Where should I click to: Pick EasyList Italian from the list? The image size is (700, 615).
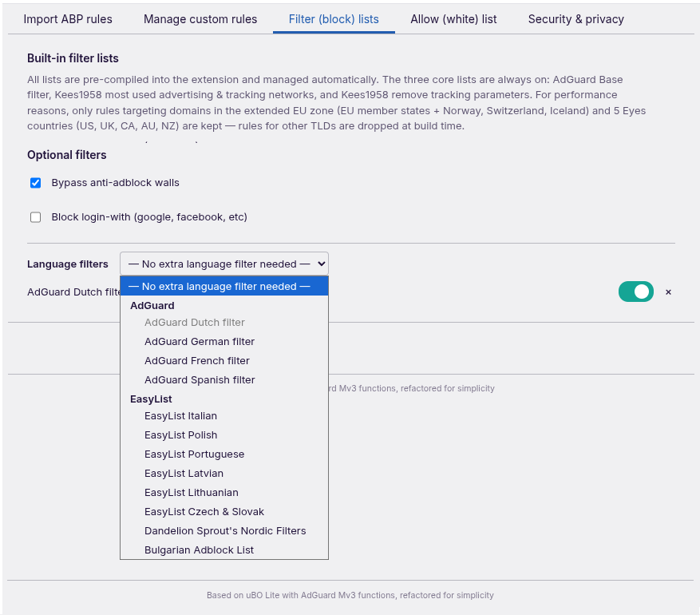pos(224,416)
